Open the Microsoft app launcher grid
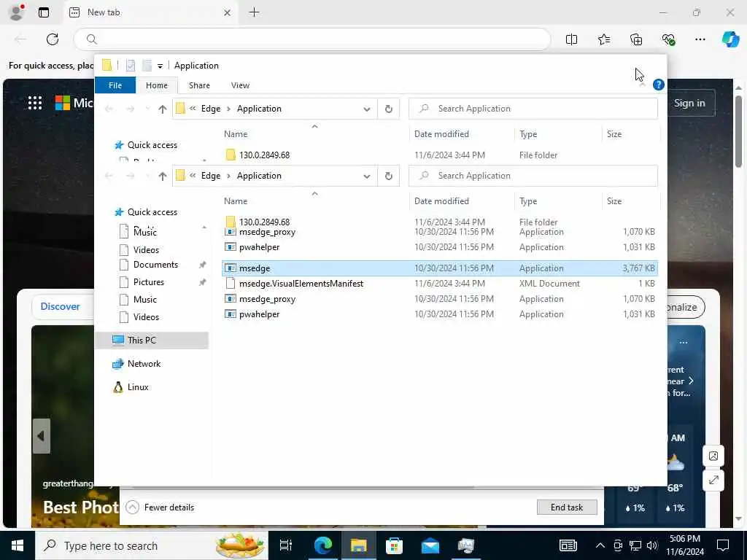Viewport: 747px width, 560px height. coord(35,102)
